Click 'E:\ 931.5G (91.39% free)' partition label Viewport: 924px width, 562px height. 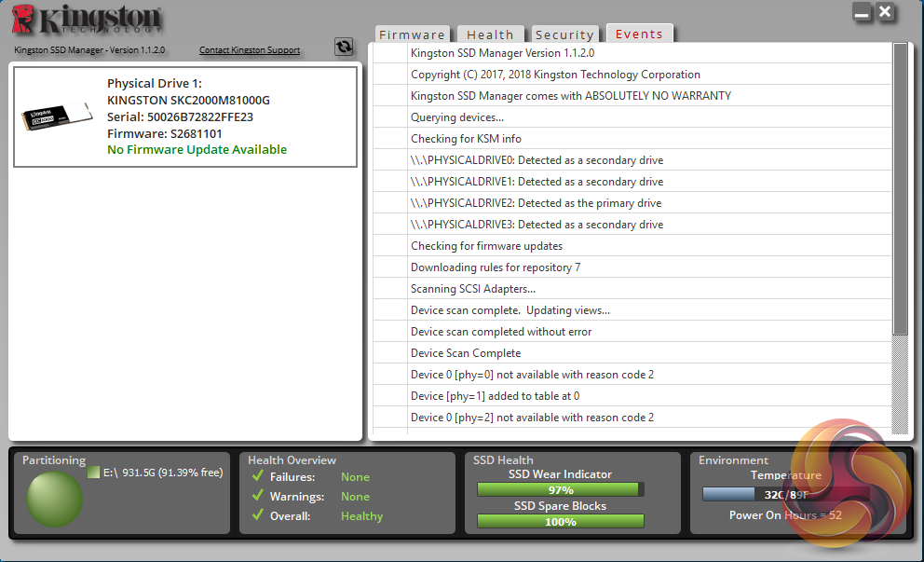pos(163,473)
